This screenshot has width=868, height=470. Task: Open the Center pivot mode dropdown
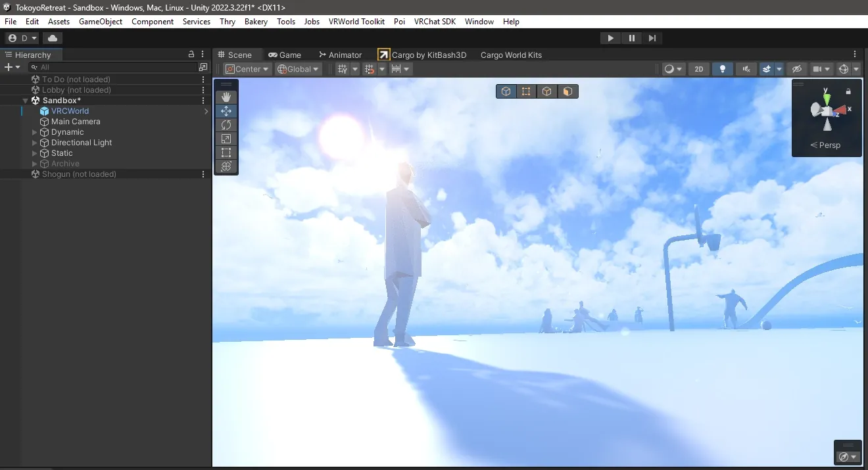[247, 69]
